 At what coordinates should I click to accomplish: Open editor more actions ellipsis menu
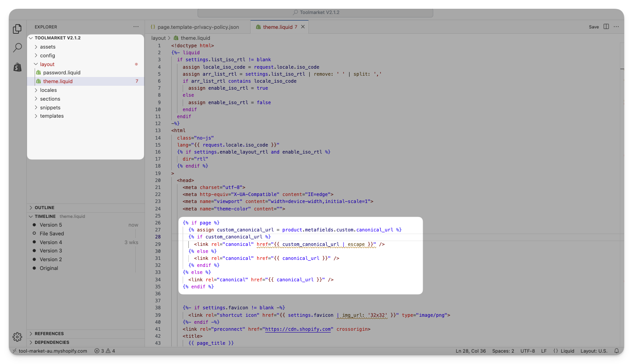(x=616, y=27)
